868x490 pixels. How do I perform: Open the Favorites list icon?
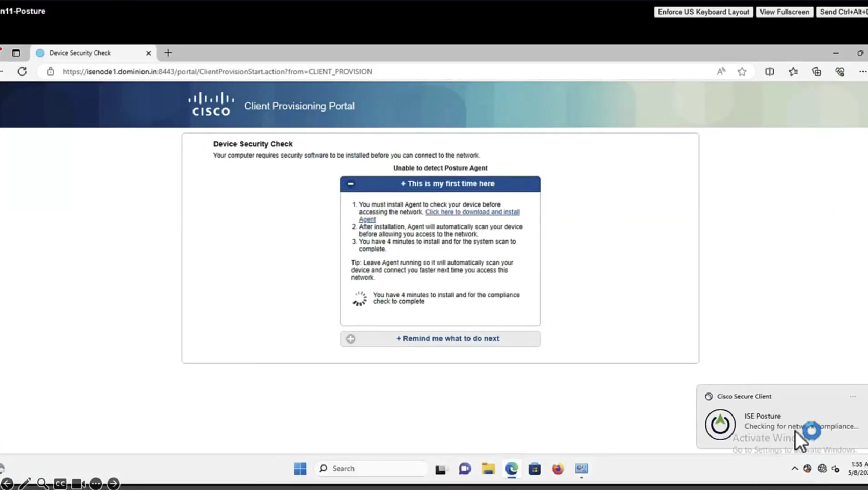pos(793,72)
